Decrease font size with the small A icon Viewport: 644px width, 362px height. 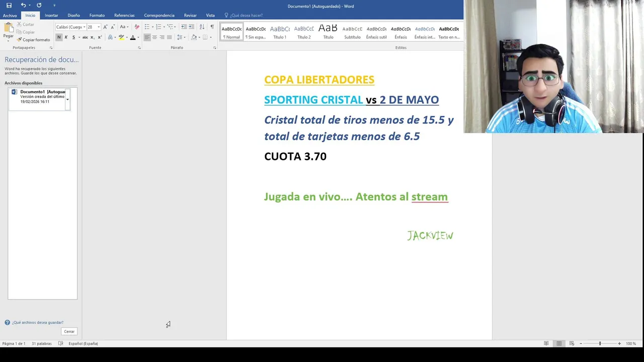coord(113,27)
